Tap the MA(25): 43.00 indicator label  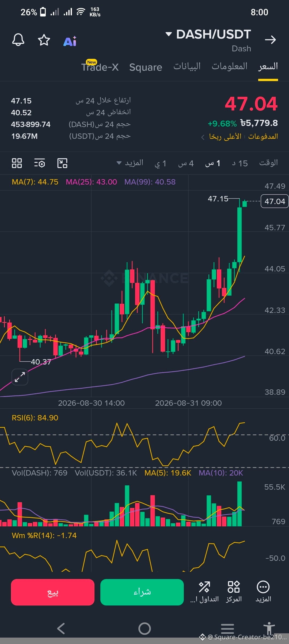point(92,182)
